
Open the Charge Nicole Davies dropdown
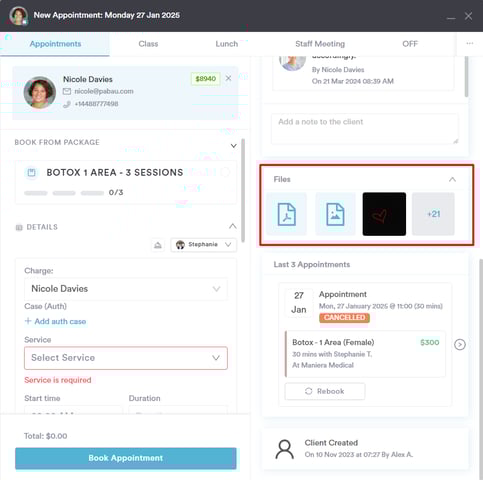pyautogui.click(x=126, y=289)
